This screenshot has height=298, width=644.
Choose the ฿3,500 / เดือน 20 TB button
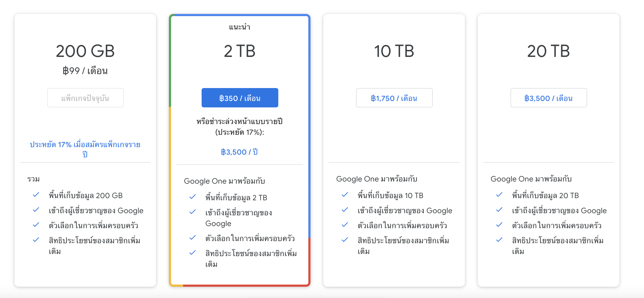click(x=548, y=98)
